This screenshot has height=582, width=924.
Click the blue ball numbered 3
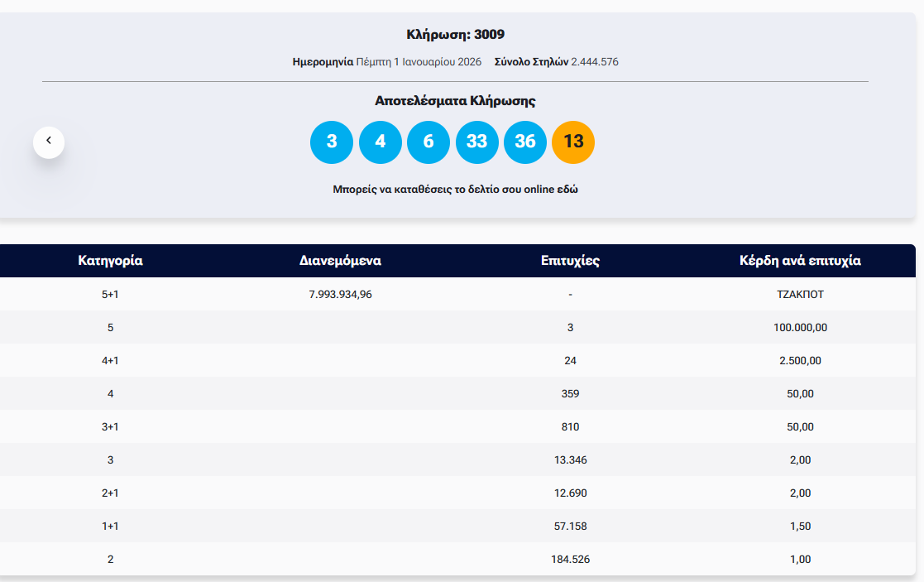click(332, 142)
